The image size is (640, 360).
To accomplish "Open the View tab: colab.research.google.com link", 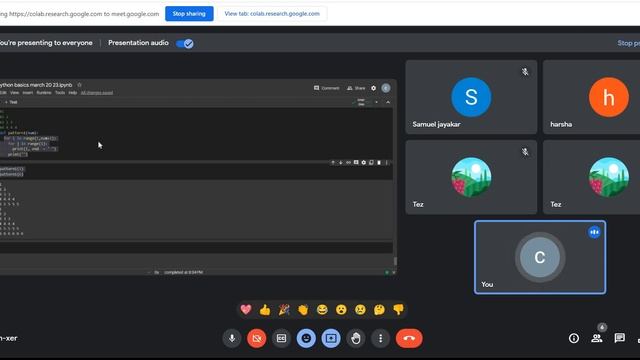I will [x=272, y=13].
